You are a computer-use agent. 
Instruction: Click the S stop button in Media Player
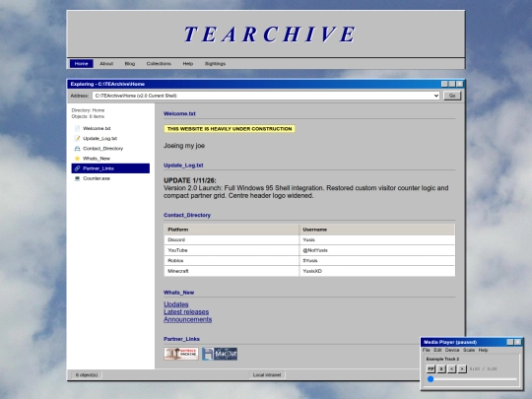tap(441, 368)
